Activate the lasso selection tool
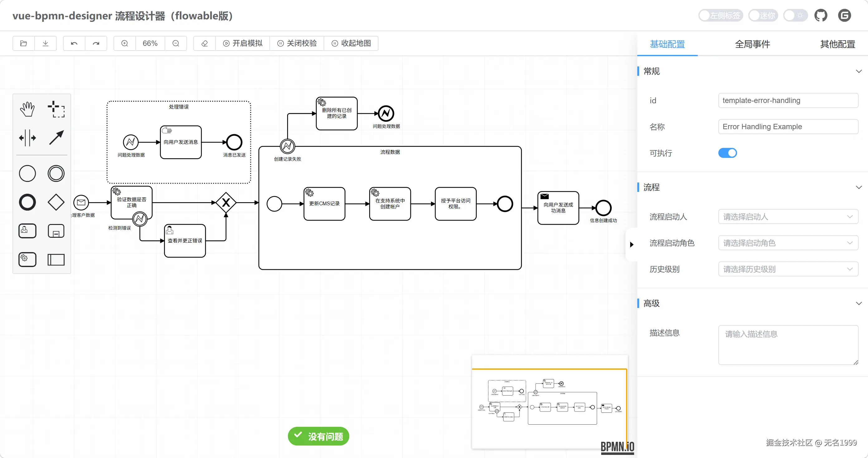 tap(56, 109)
